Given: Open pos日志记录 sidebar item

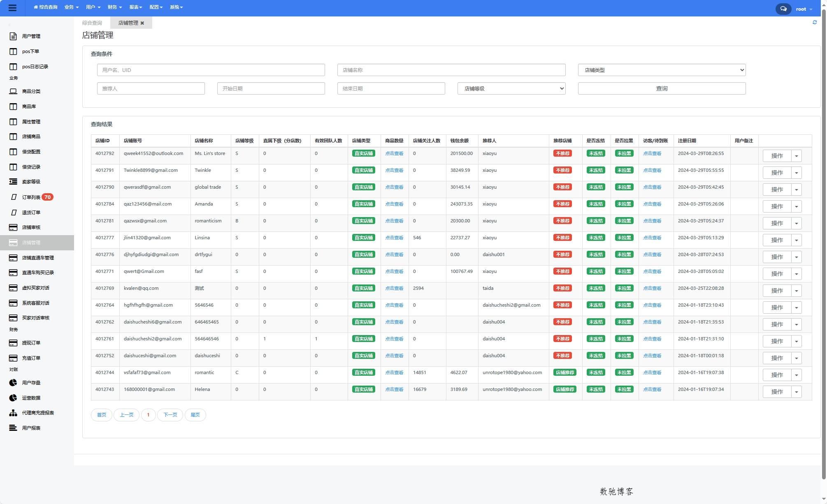Looking at the screenshot, I should [35, 67].
